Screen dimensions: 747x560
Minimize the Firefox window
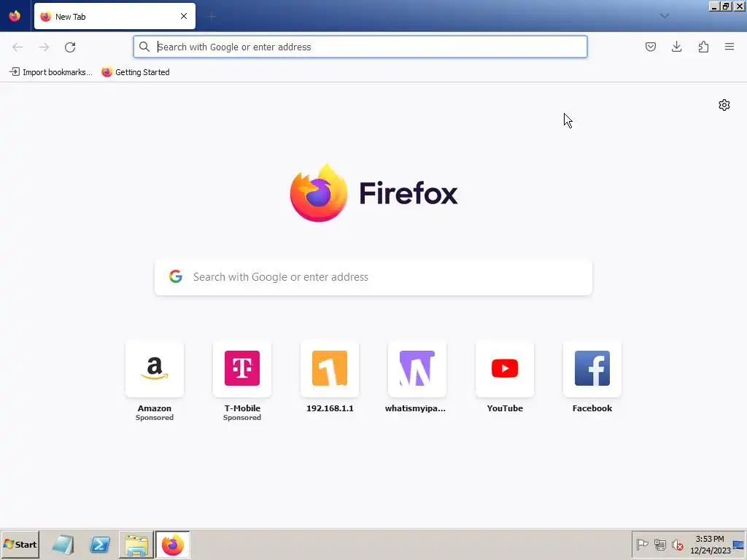(714, 6)
